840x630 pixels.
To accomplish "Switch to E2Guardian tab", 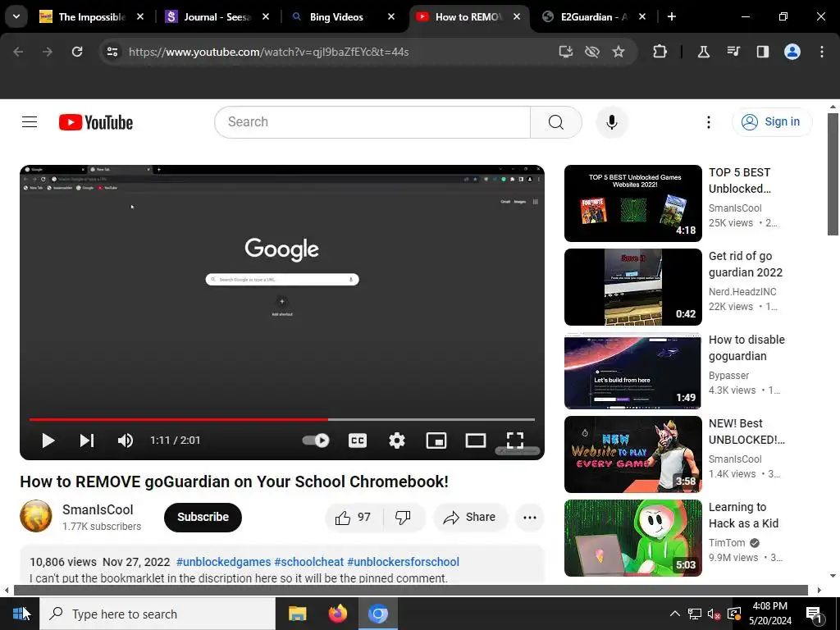I will [594, 16].
